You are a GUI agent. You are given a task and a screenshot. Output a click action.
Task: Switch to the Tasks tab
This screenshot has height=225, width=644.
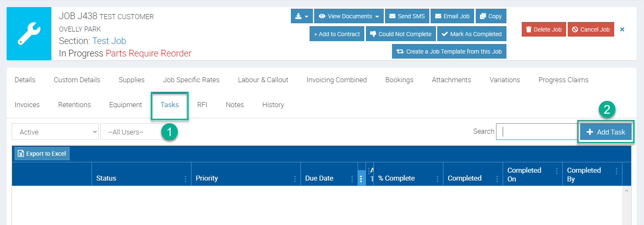tap(169, 105)
